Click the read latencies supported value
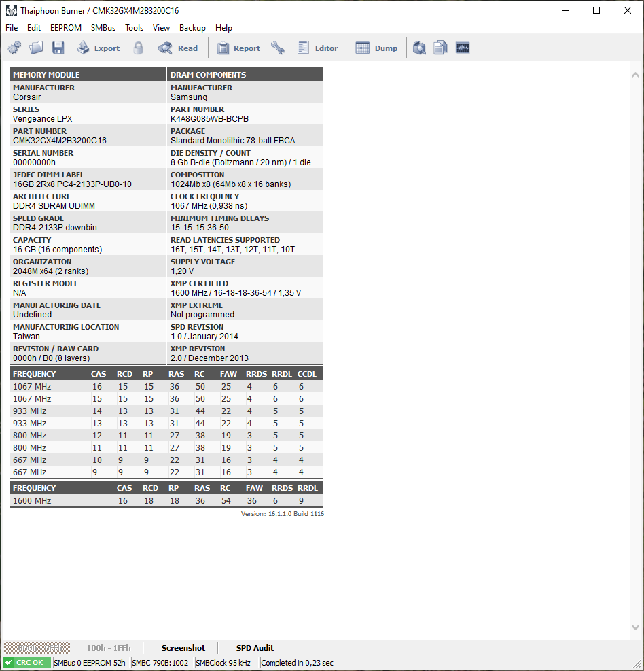Image resolution: width=644 pixels, height=671 pixels. 236,249
